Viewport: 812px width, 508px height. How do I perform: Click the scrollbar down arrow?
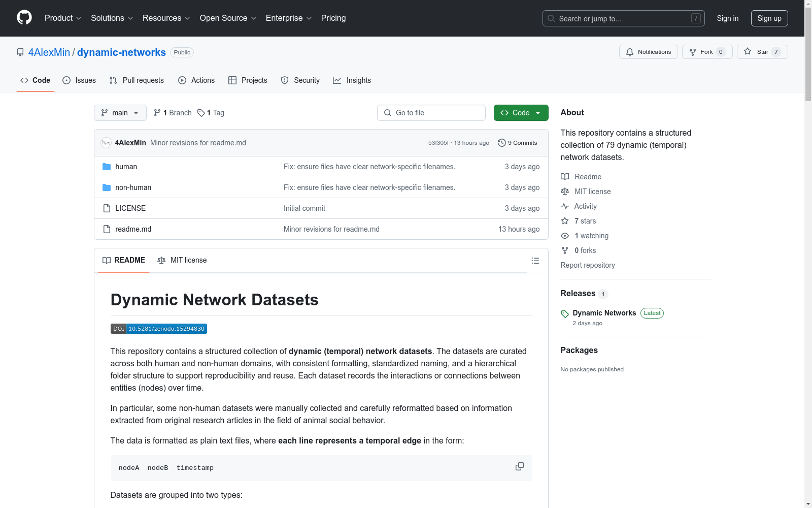pos(808,504)
